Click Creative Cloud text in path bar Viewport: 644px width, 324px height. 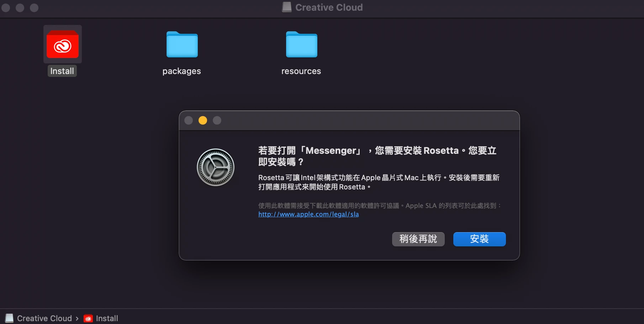44,318
